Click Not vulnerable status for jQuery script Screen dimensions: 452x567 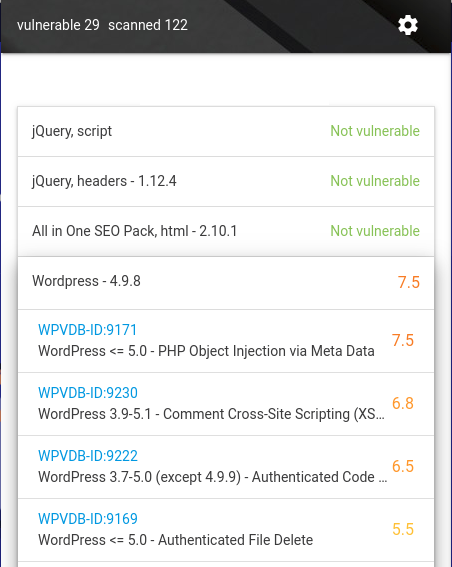pos(375,131)
